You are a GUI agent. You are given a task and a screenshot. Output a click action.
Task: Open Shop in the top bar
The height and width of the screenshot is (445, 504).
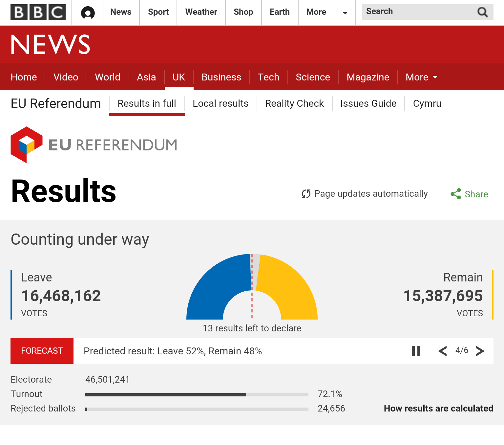coord(243,12)
